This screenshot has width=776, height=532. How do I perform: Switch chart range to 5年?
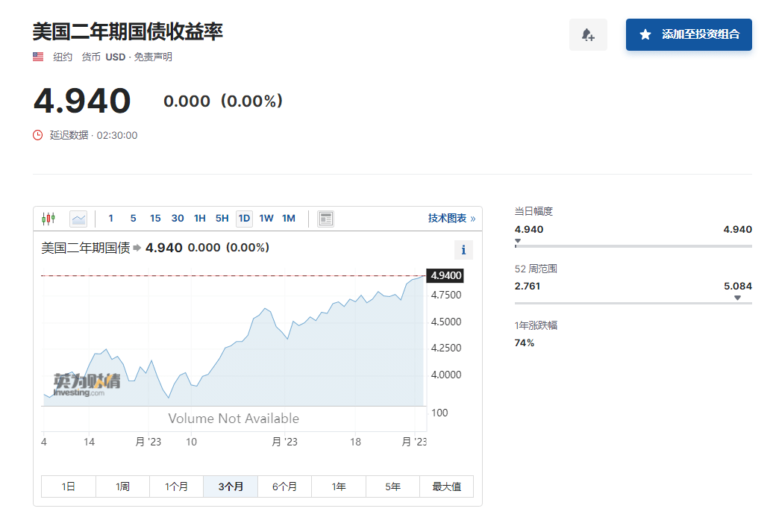pyautogui.click(x=392, y=486)
